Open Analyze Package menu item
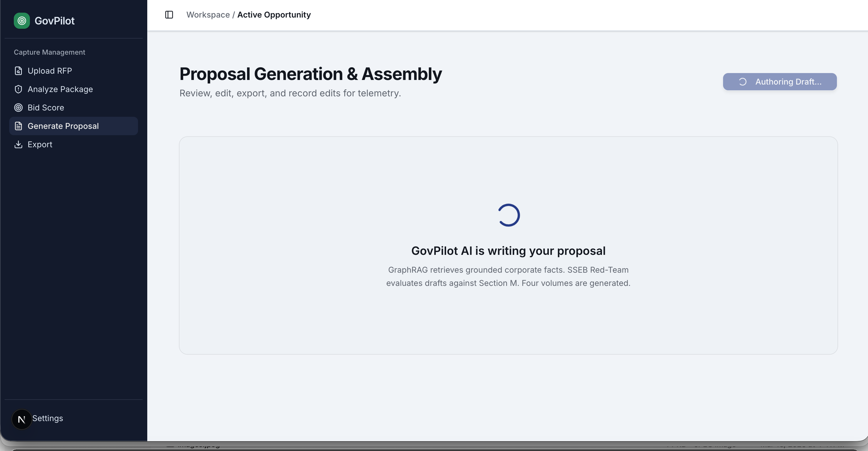Viewport: 868px width, 451px height. [x=60, y=89]
